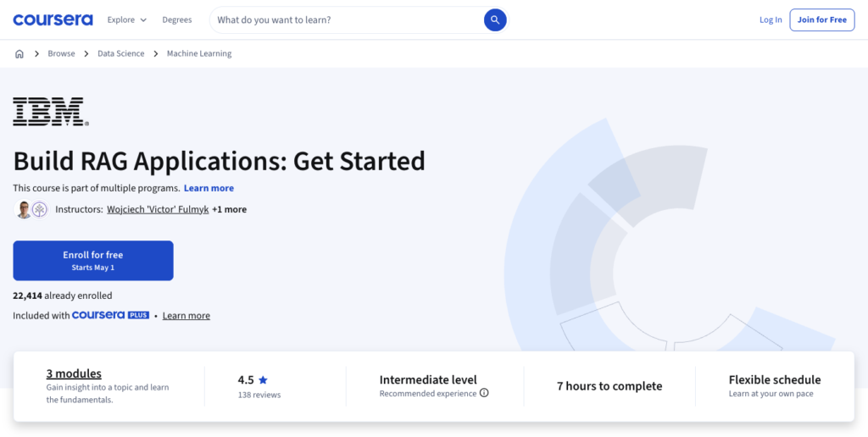Click the 'Intermediate level' text

click(x=428, y=380)
